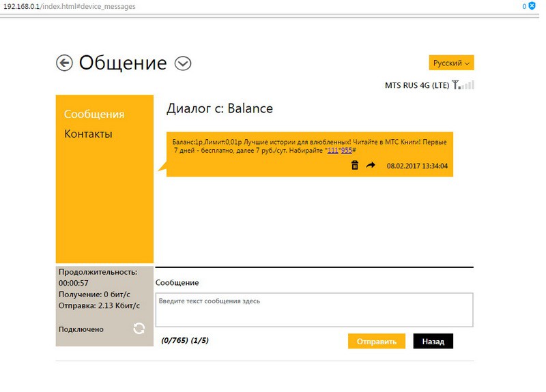The height and width of the screenshot is (392, 546).
Task: Click the Диалог с: Balance heading
Action: click(x=220, y=108)
